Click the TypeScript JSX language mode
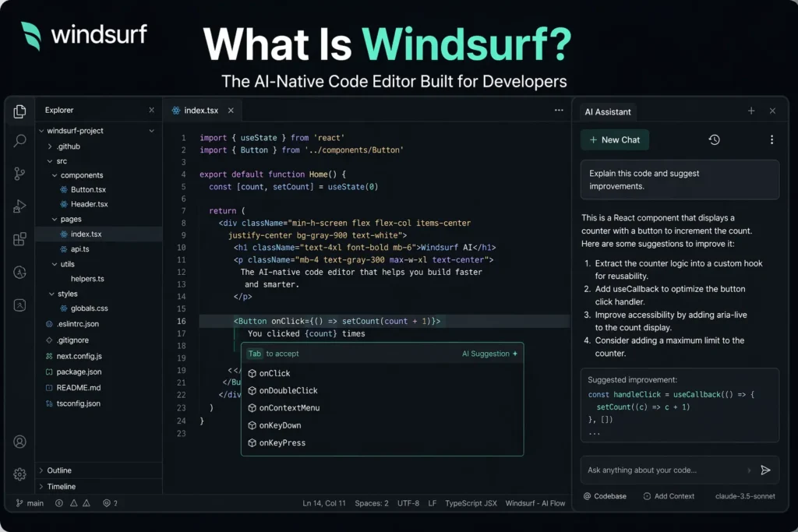Image resolution: width=798 pixels, height=532 pixels. point(471,503)
